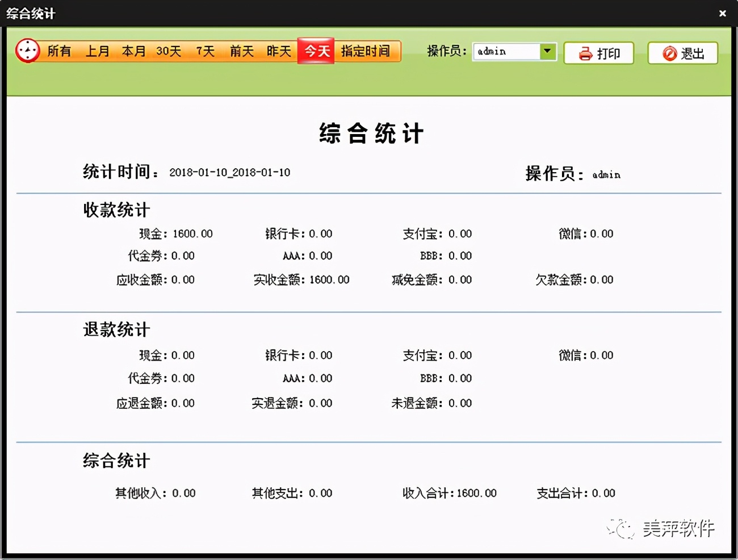Click the printer icon on 打印 button

(584, 53)
